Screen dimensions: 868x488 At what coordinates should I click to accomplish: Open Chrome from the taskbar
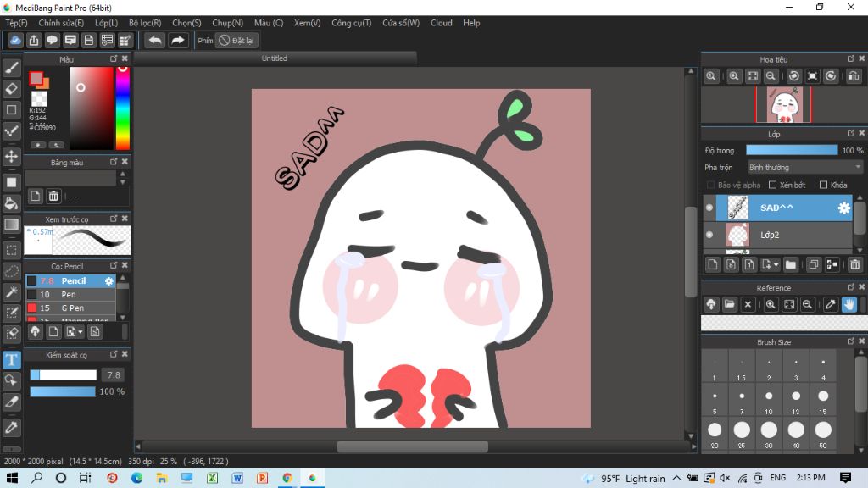(x=287, y=478)
